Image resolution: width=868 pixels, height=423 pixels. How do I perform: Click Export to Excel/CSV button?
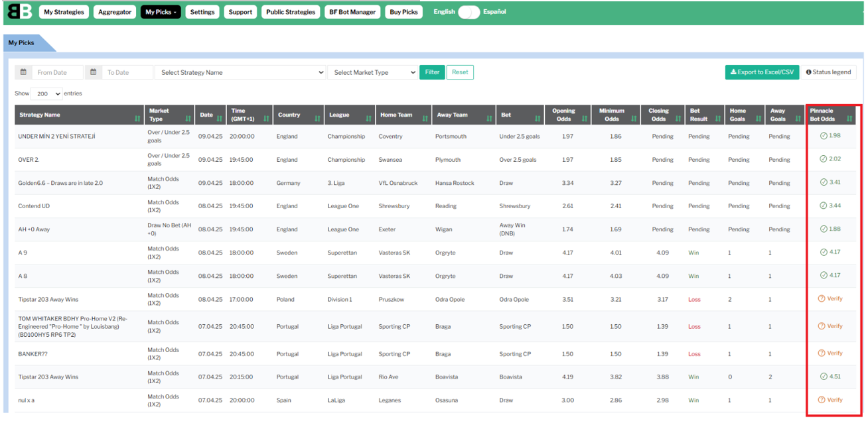click(762, 72)
